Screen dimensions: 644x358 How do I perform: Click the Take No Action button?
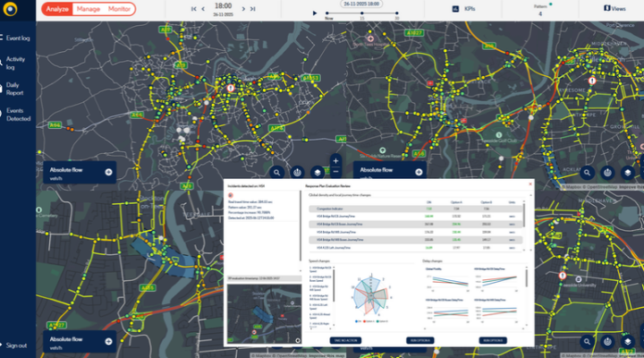tap(345, 340)
